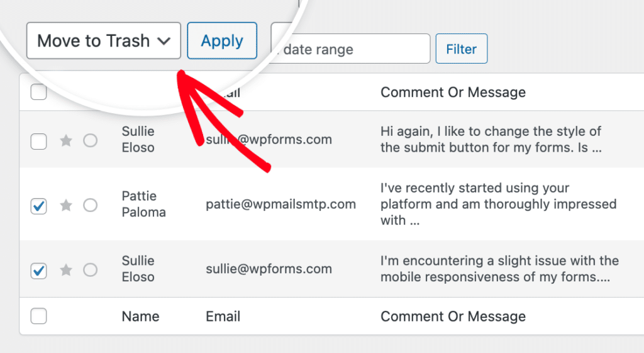Click the Name column label in footer
Screen dimensions: 644x353
[x=140, y=317]
